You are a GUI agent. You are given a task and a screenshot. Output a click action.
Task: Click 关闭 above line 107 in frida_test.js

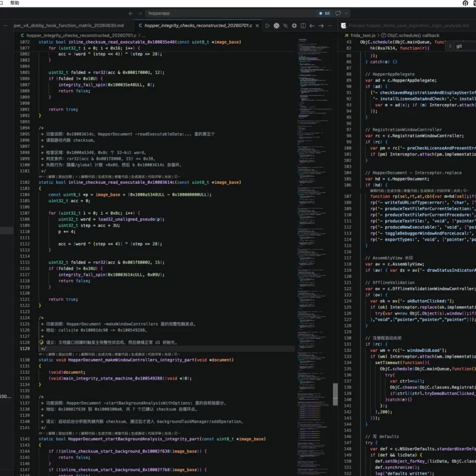tap(457, 191)
